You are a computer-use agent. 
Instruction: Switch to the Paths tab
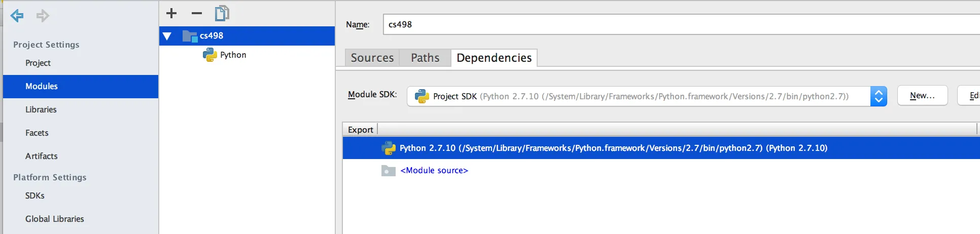425,58
